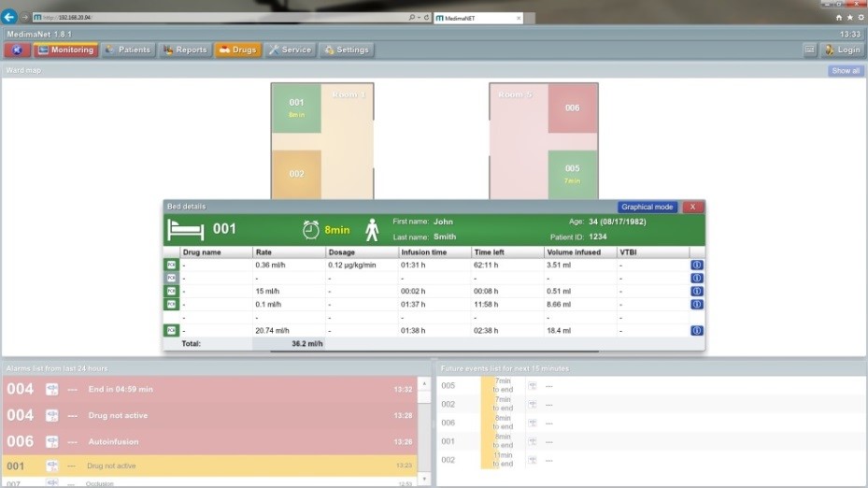Open the Settings tab
The height and width of the screenshot is (488, 868).
tap(347, 50)
